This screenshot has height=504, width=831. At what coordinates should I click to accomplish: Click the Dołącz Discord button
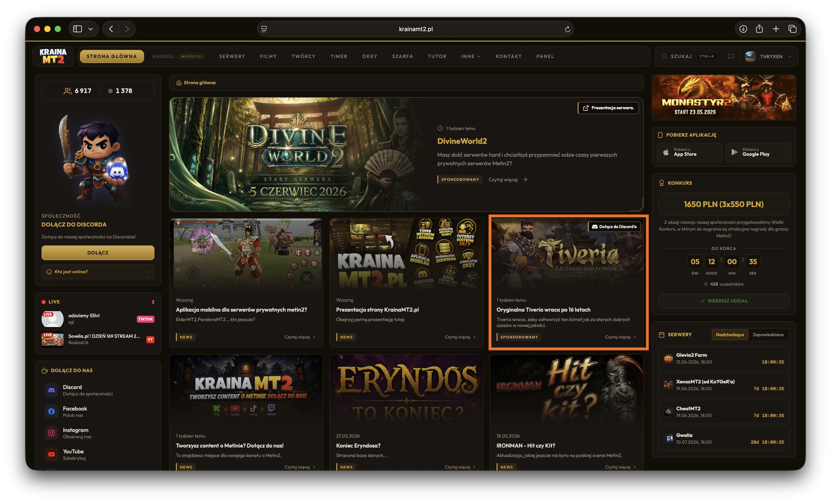(98, 253)
